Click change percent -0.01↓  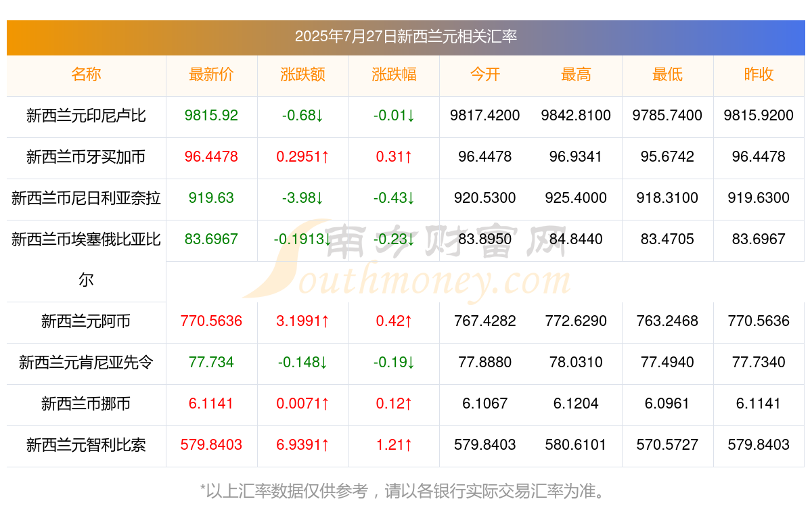pyautogui.click(x=394, y=116)
